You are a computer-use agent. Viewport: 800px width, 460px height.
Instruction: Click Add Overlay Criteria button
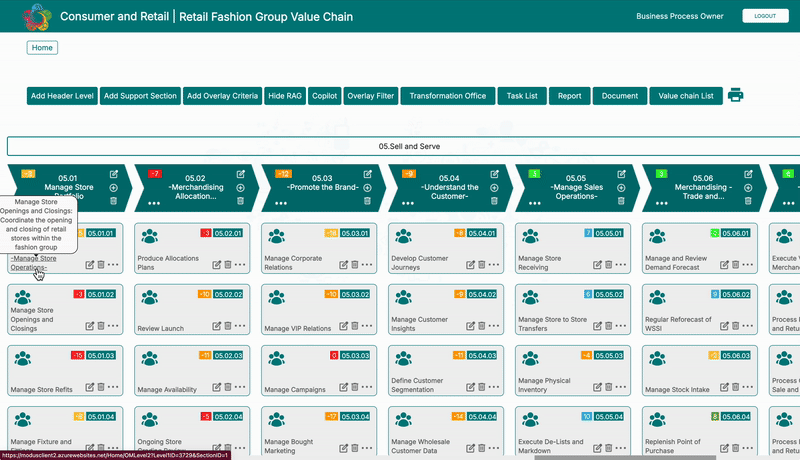click(222, 96)
